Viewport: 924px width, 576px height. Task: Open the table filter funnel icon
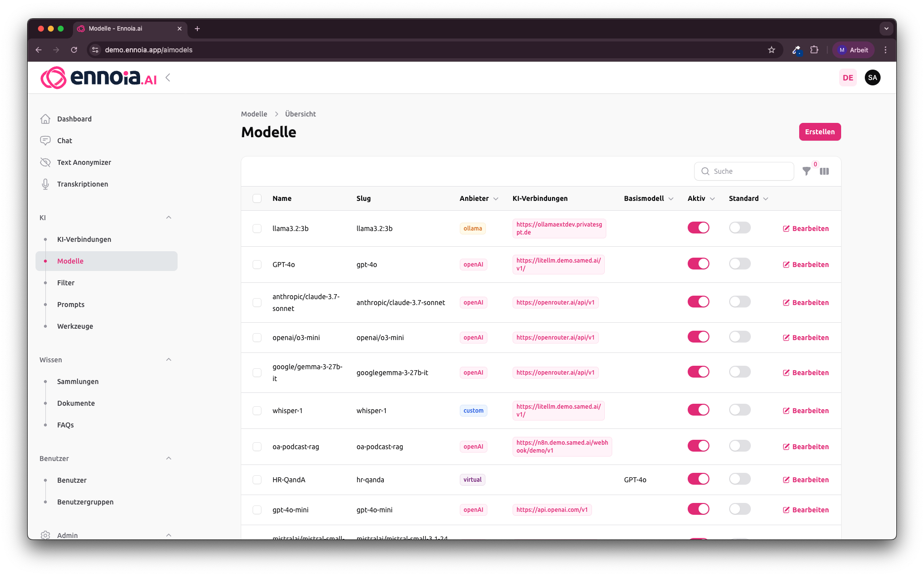click(807, 171)
